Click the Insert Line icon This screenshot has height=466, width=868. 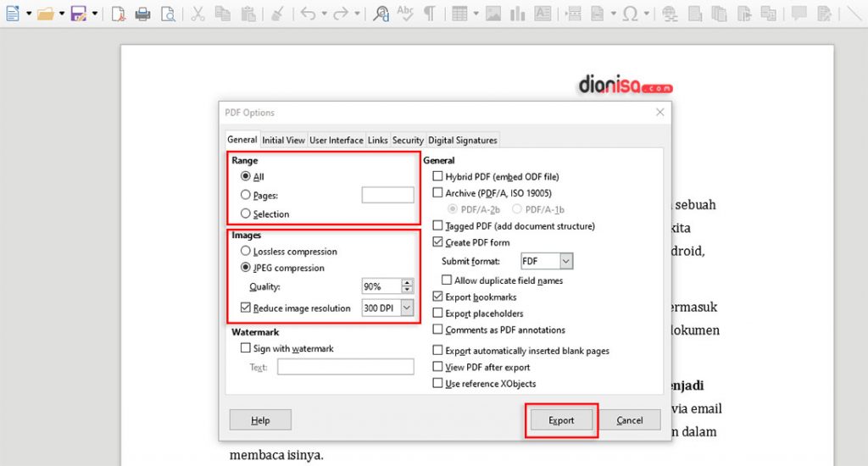854,13
